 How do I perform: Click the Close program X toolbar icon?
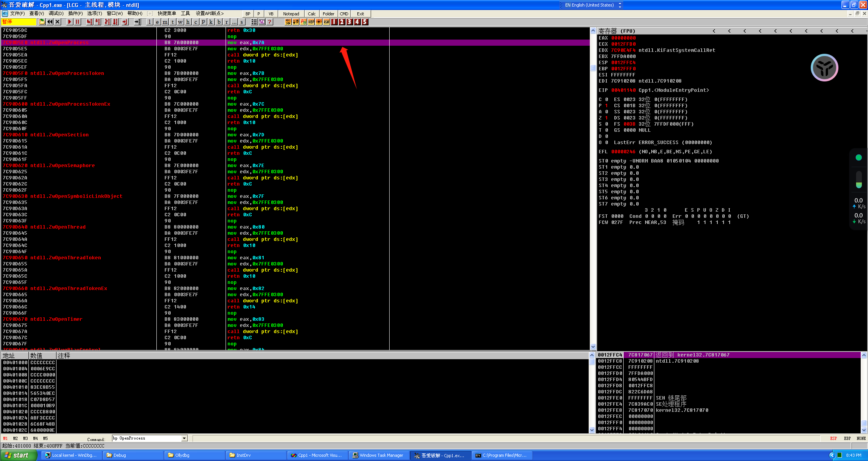pyautogui.click(x=58, y=22)
